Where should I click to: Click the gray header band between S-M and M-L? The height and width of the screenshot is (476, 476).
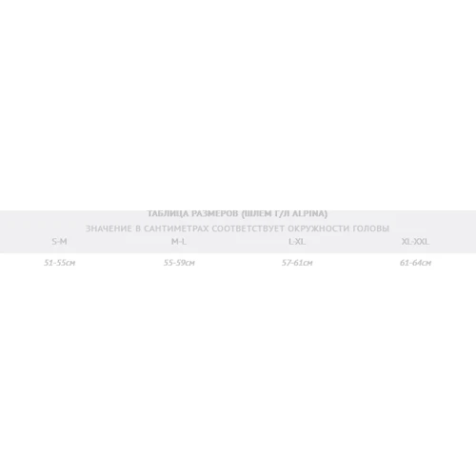pos(119,242)
